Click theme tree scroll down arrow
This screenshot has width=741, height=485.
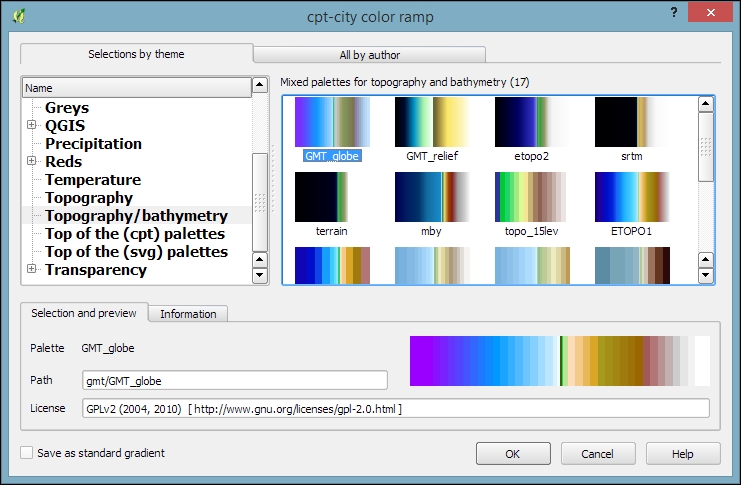pyautogui.click(x=259, y=275)
